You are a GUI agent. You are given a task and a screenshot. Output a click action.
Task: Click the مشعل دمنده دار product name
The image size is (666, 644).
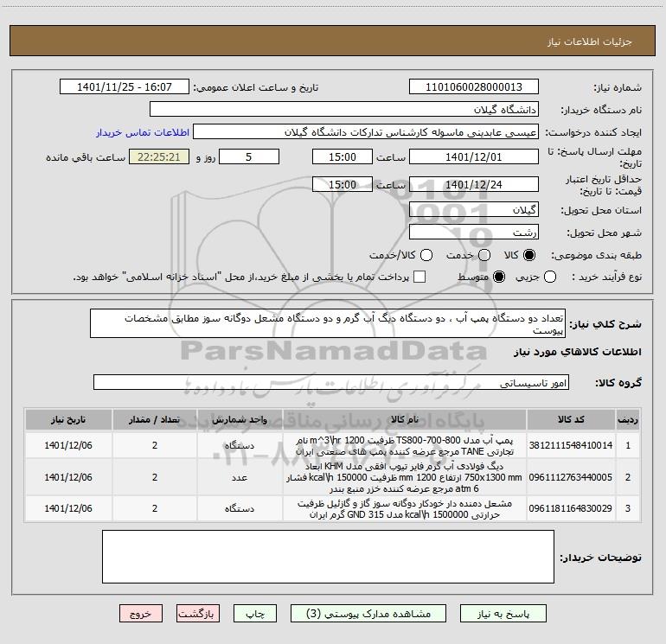[405, 508]
